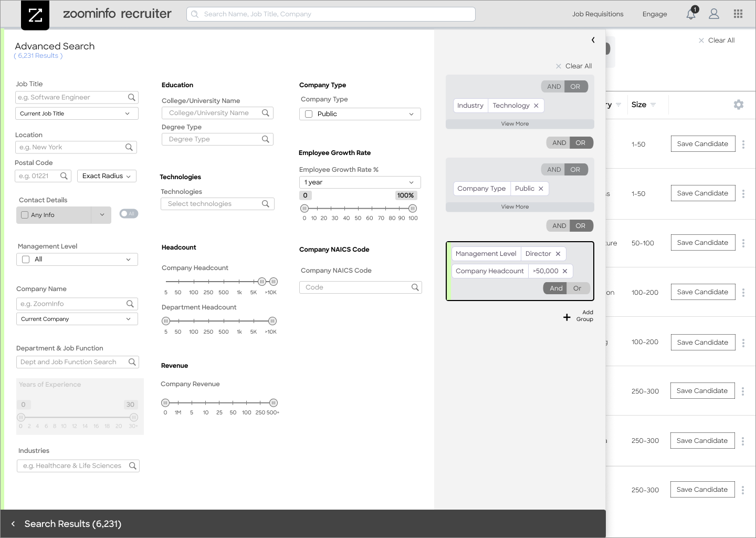Switch Industry group to OR
This screenshot has width=756, height=538.
(575, 87)
